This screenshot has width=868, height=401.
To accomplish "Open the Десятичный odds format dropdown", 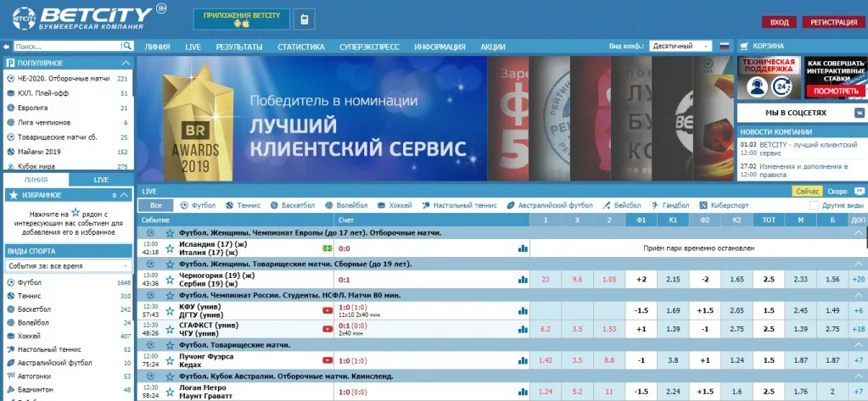I will tap(680, 47).
